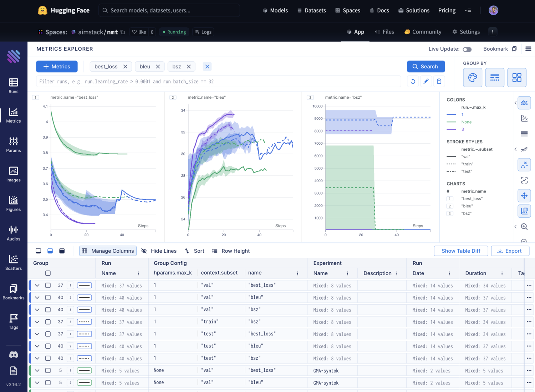Group by color palette icon

pyautogui.click(x=473, y=77)
